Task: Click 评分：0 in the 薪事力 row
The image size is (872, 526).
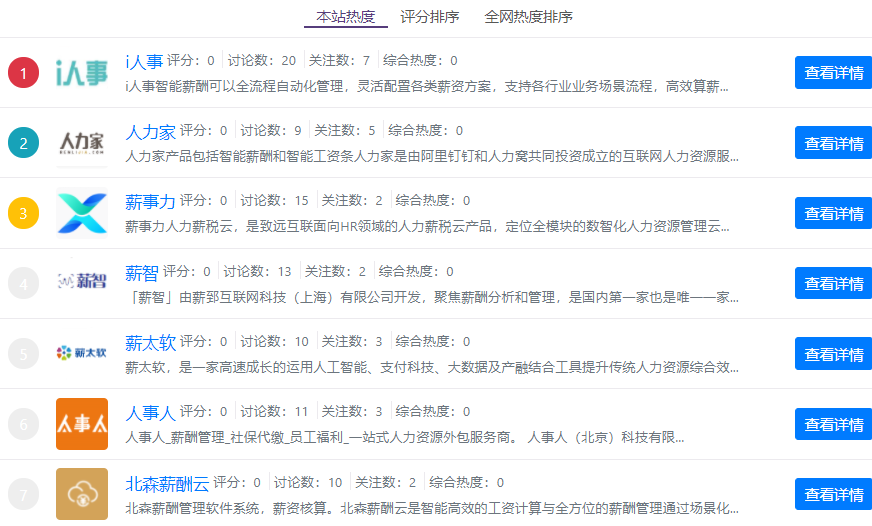Action: (204, 200)
